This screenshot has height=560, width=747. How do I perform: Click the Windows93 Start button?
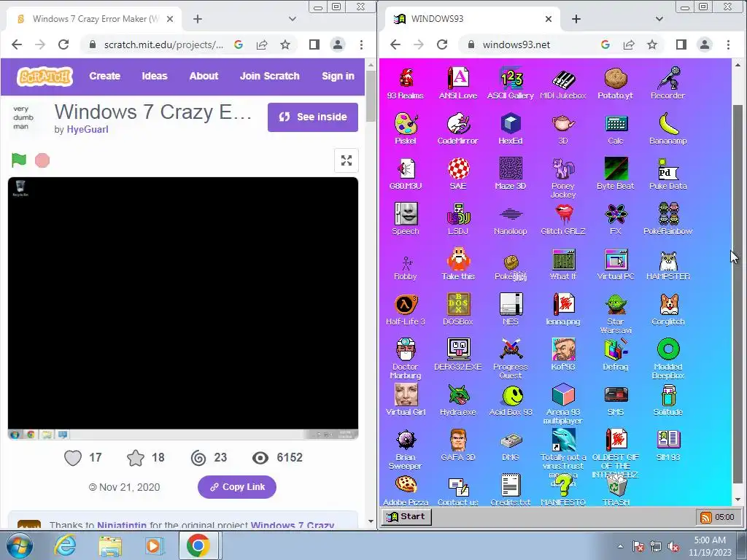(x=406, y=517)
